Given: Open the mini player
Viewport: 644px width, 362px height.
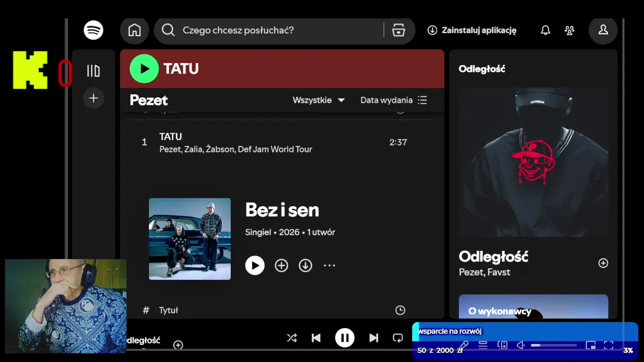Looking at the screenshot, I should coord(591,345).
